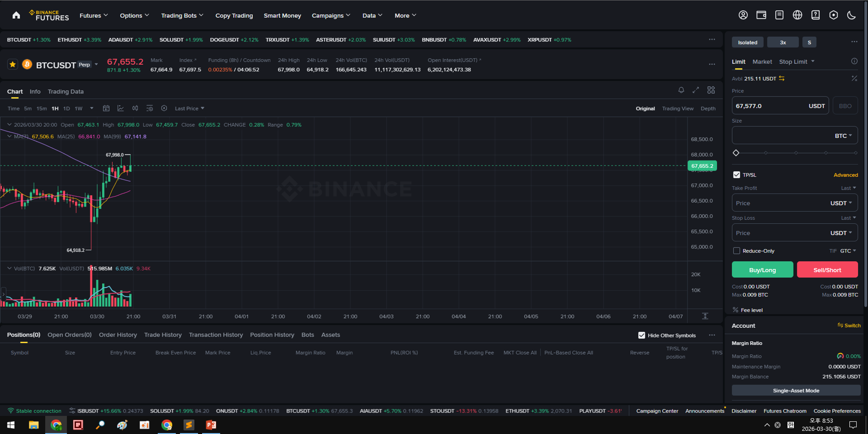Open the wallet icon in header
868x434 pixels.
[x=761, y=15]
